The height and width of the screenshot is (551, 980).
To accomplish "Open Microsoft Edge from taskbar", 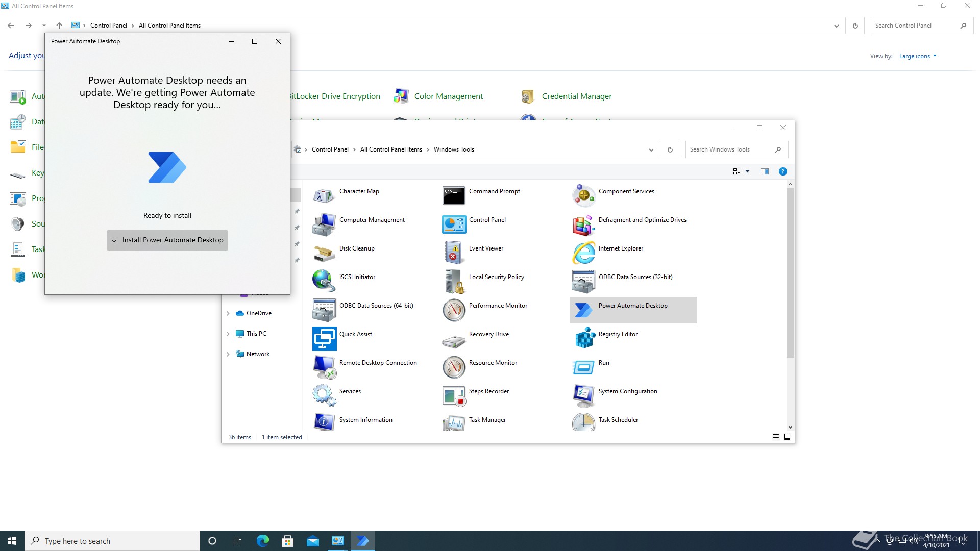I will (x=263, y=541).
